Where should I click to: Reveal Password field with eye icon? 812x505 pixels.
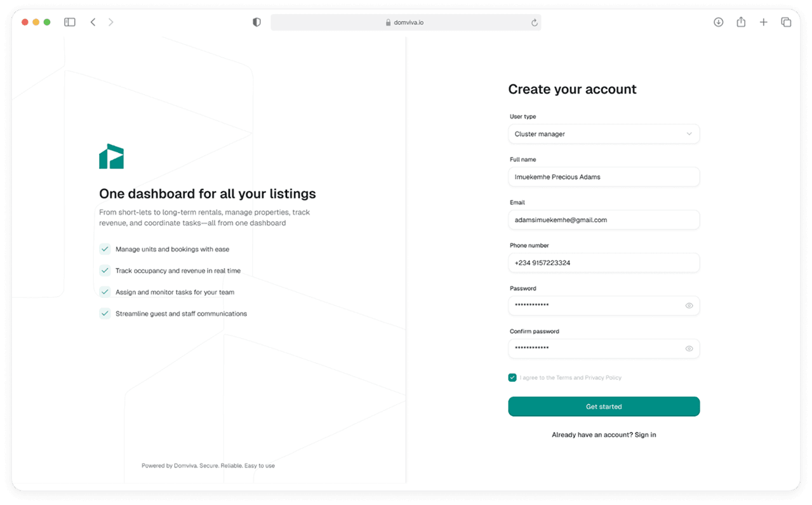[689, 306]
